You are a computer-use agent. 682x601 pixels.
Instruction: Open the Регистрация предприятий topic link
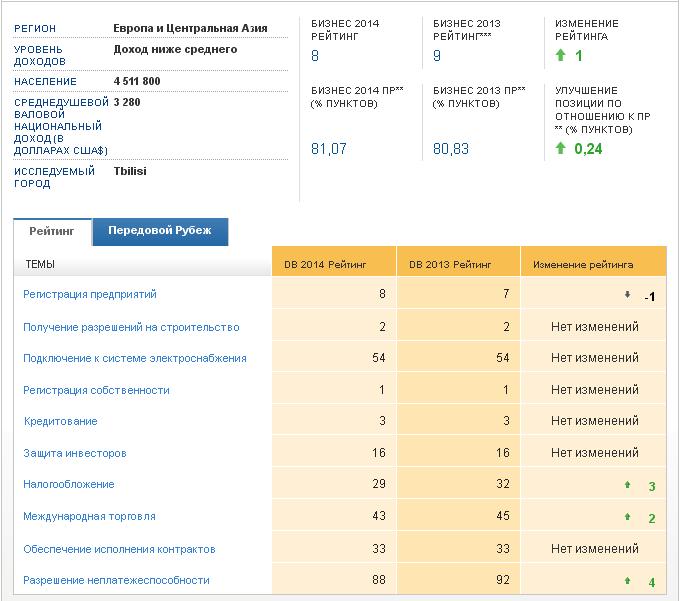tap(90, 295)
